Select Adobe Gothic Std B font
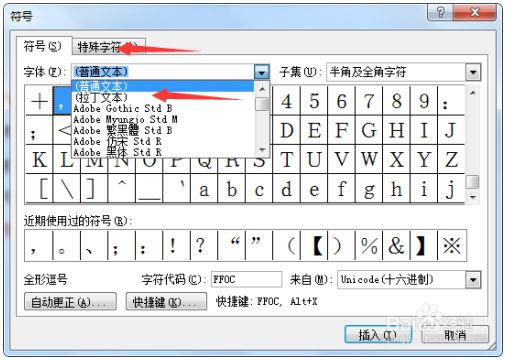This screenshot has height=360, width=506. tap(163, 108)
